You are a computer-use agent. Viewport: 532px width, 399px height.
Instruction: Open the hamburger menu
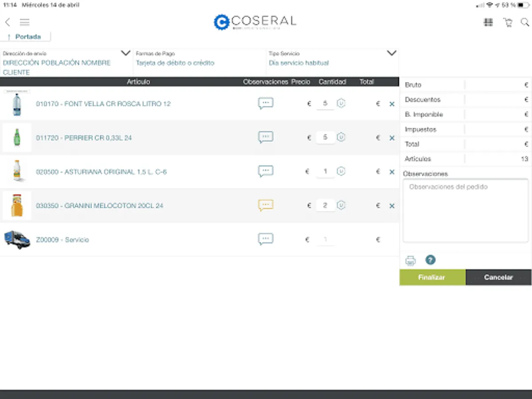click(x=24, y=22)
